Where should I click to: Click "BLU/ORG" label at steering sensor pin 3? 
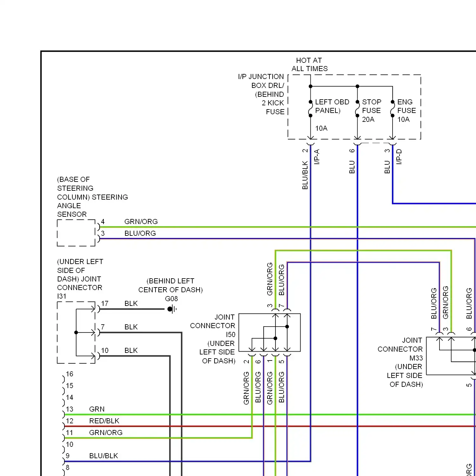tap(140, 233)
